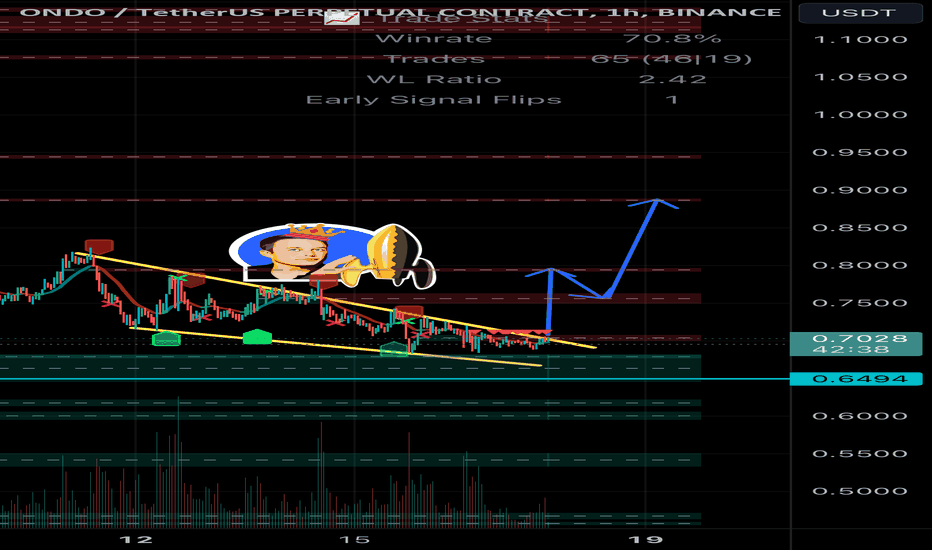Click the 1.0500 price axis label
Viewport: 932px width, 550px height.
[860, 77]
